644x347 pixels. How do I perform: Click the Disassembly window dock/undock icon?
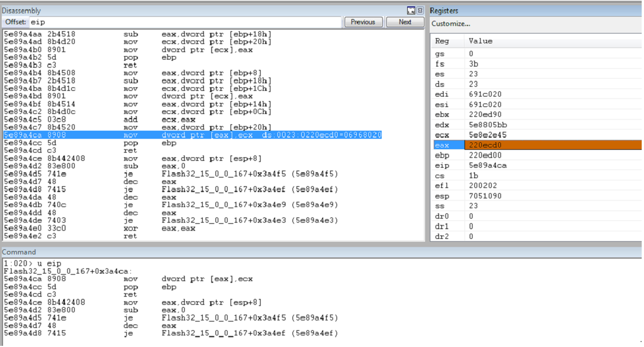[411, 10]
